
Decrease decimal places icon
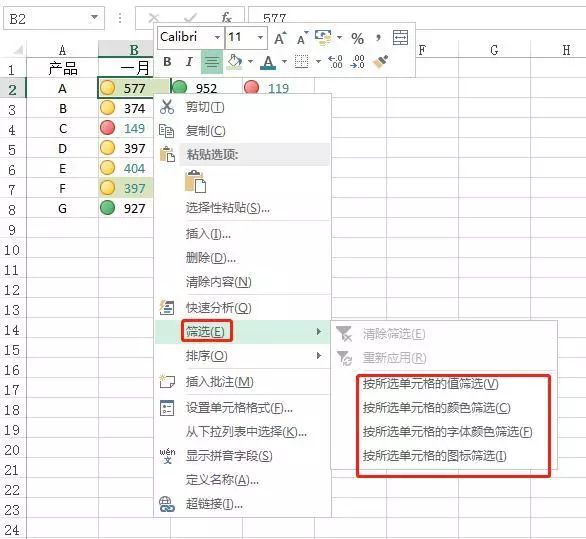(358, 62)
